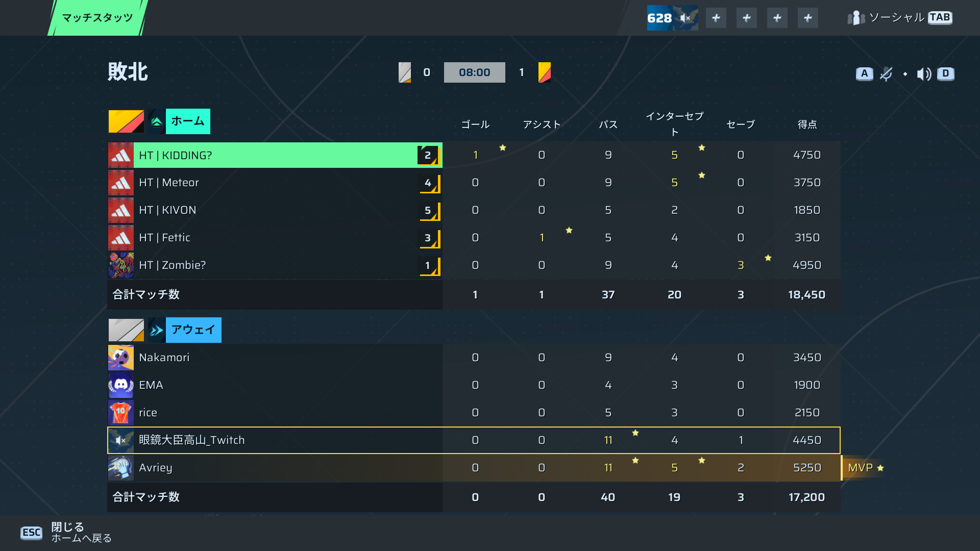Click the D key indicator

[946, 73]
